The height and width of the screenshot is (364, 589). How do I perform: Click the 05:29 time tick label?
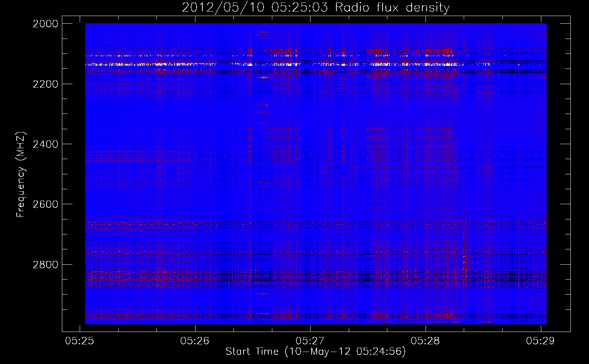(540, 341)
